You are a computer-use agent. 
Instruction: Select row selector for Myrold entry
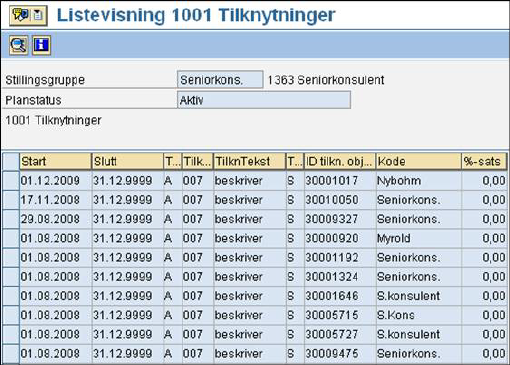[x=11, y=238]
